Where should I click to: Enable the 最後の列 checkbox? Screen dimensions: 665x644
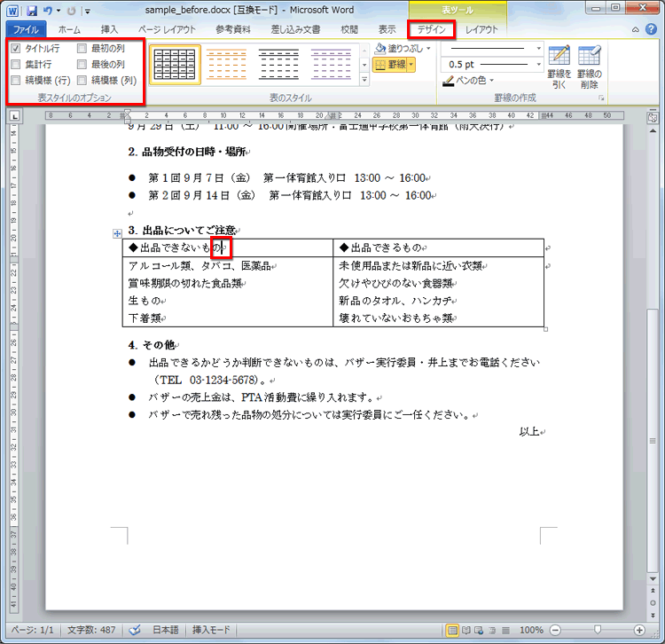82,65
